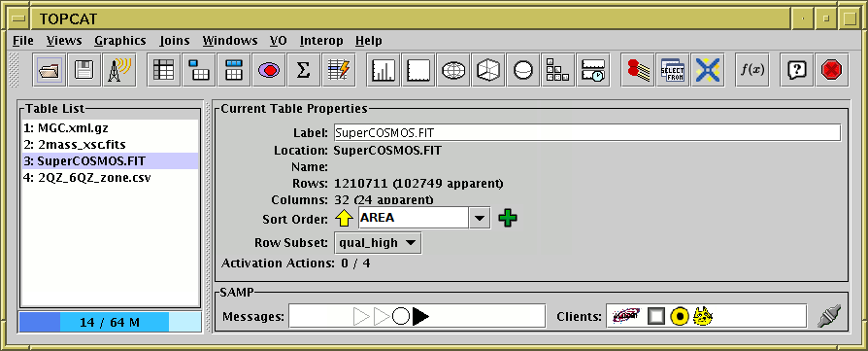Select table 3: SuperCOSMOS.FIT
The image size is (868, 351).
110,161
